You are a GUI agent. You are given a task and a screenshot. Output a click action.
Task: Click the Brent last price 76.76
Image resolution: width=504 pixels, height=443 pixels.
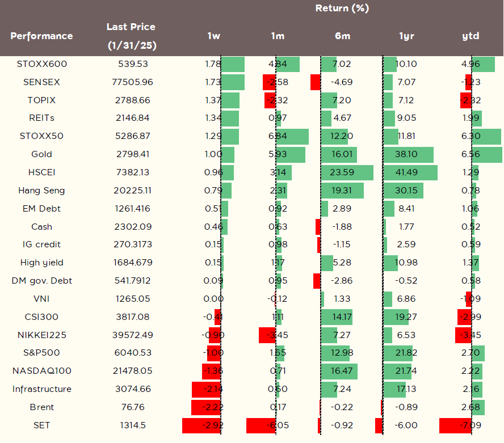(x=132, y=407)
